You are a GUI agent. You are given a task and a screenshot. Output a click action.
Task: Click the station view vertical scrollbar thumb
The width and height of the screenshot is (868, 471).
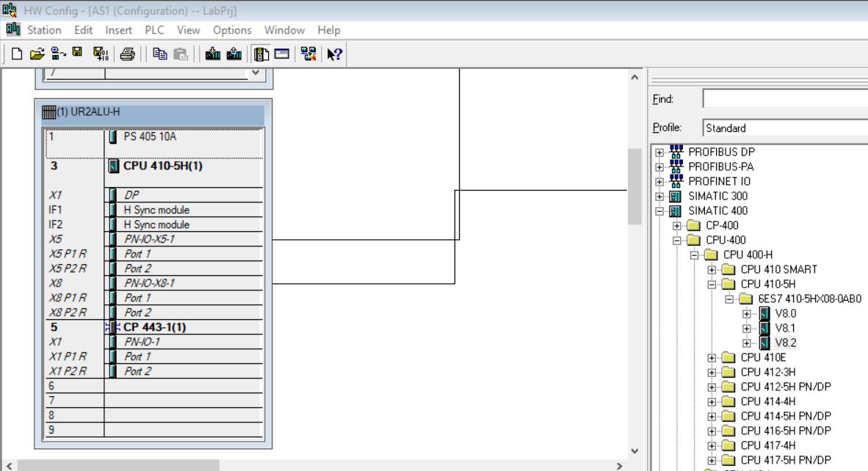pos(634,186)
